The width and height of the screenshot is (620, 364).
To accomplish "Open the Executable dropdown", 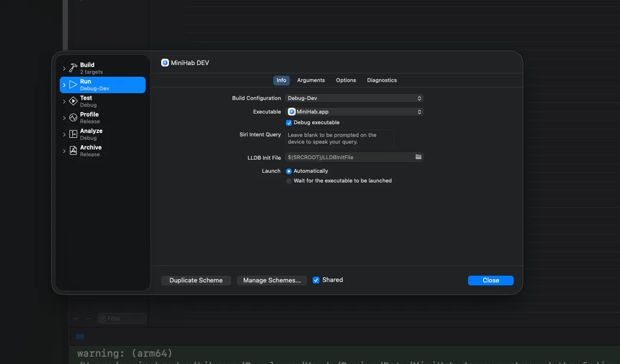I will (x=354, y=112).
